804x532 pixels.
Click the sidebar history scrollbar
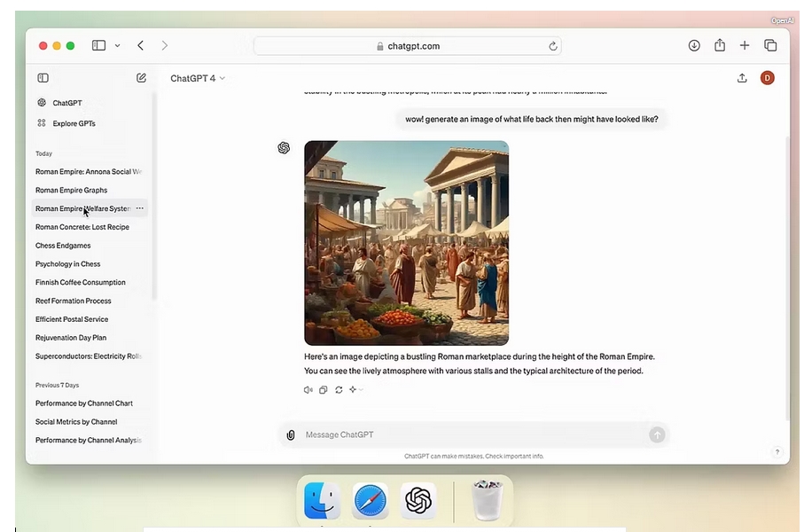click(154, 195)
